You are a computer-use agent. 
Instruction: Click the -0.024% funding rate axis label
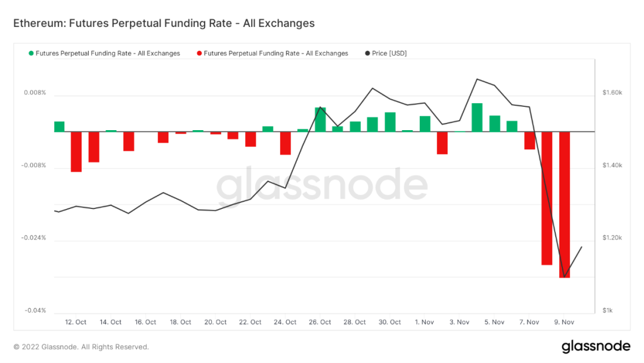33,238
